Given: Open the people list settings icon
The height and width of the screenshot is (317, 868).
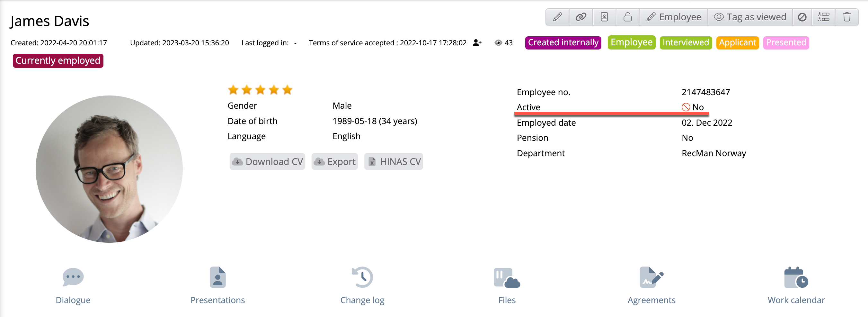Looking at the screenshot, I should (824, 17).
